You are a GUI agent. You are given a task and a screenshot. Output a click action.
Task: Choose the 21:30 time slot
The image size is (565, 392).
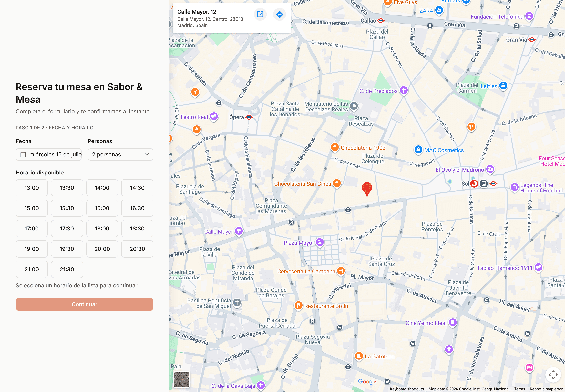(x=67, y=269)
